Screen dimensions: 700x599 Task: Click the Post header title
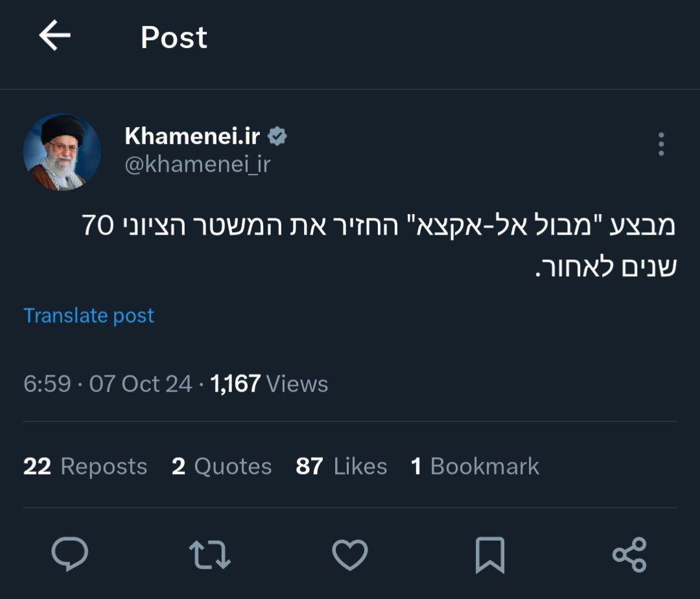coord(174,38)
